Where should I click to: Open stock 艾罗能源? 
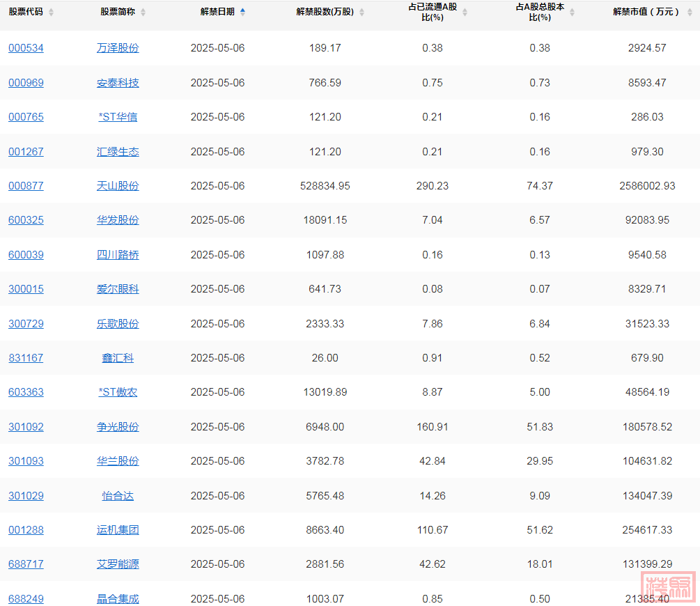118,564
